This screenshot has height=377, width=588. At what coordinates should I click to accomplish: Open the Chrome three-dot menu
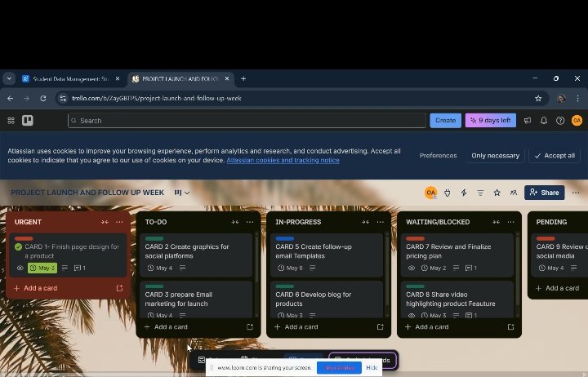point(578,98)
